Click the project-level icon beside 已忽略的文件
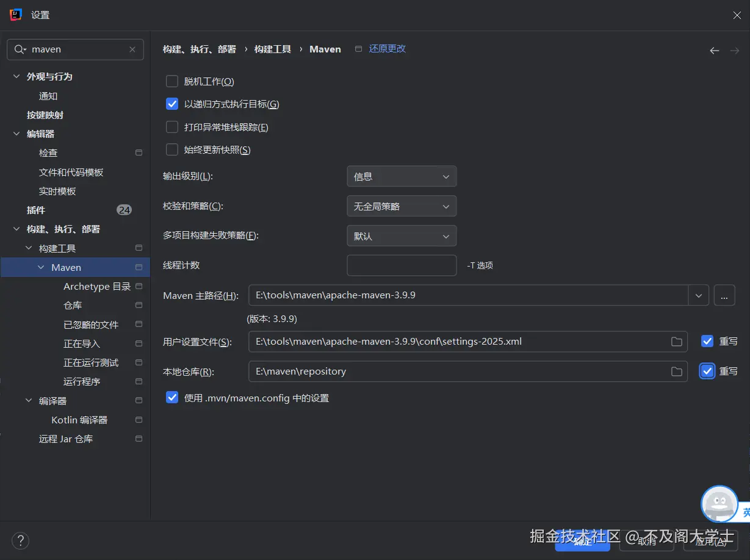 coord(139,325)
